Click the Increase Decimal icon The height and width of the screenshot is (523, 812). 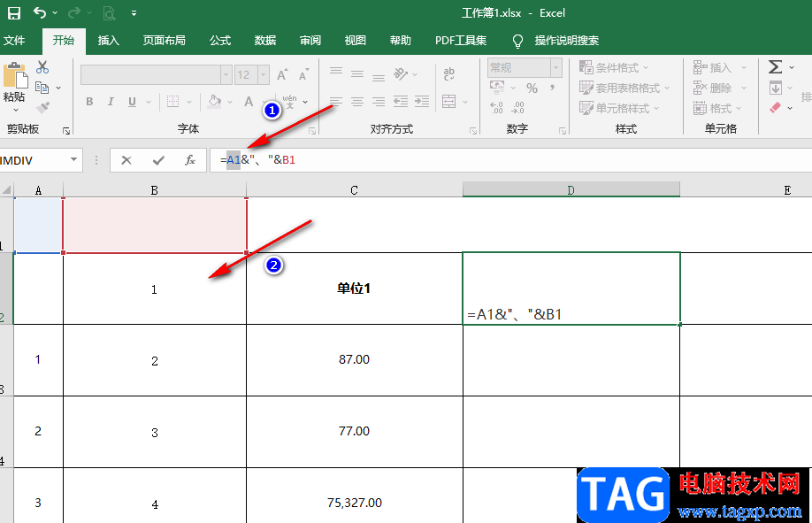pos(496,108)
